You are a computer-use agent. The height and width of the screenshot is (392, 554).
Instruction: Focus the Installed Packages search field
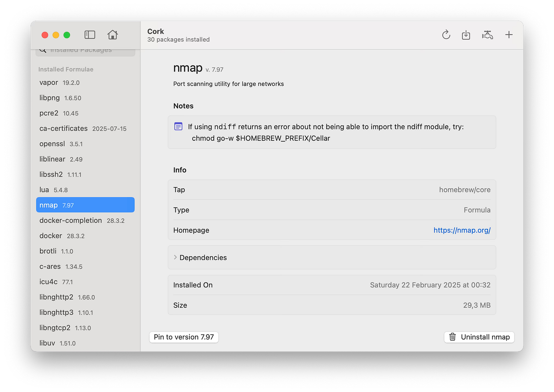[x=85, y=51]
